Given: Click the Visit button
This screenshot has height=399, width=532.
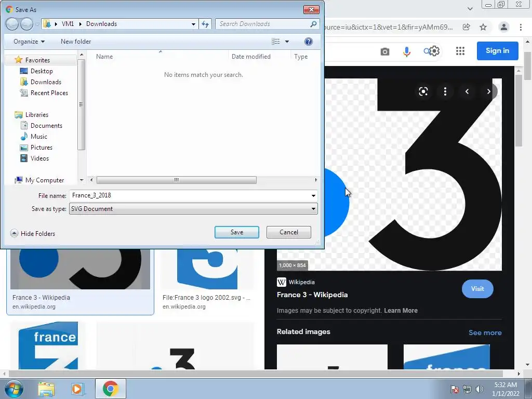Looking at the screenshot, I should (x=477, y=289).
